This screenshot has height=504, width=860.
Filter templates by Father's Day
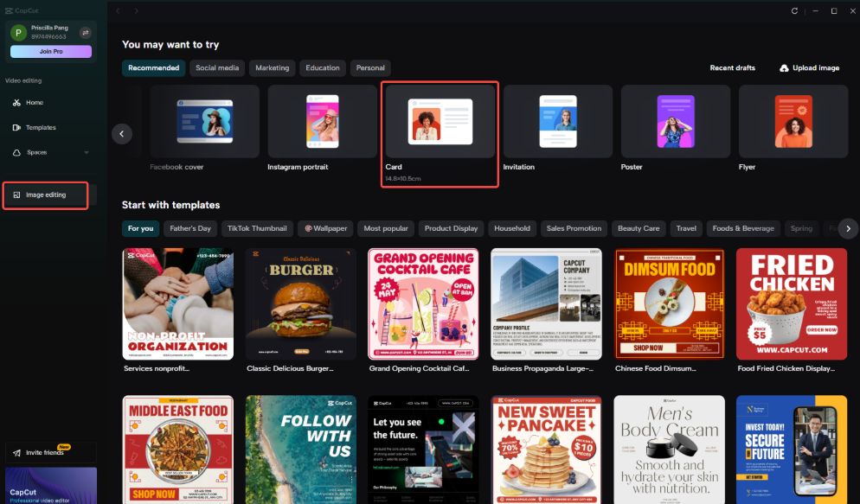[x=190, y=228]
